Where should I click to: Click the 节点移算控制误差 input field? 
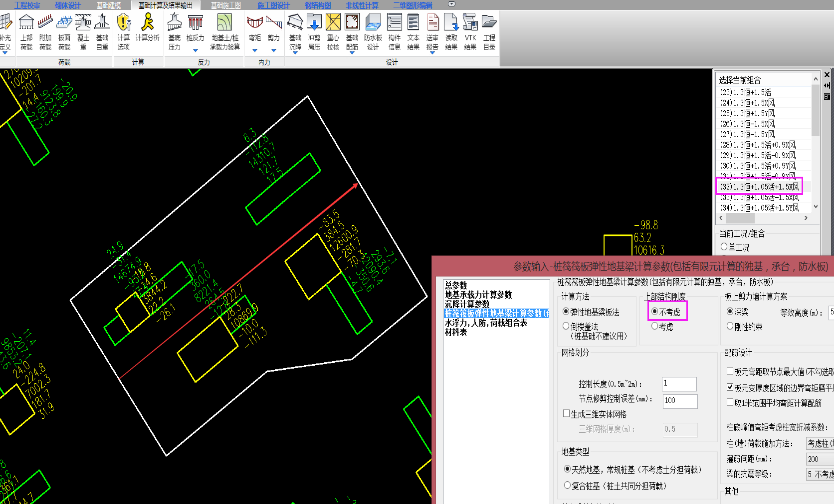(x=680, y=400)
